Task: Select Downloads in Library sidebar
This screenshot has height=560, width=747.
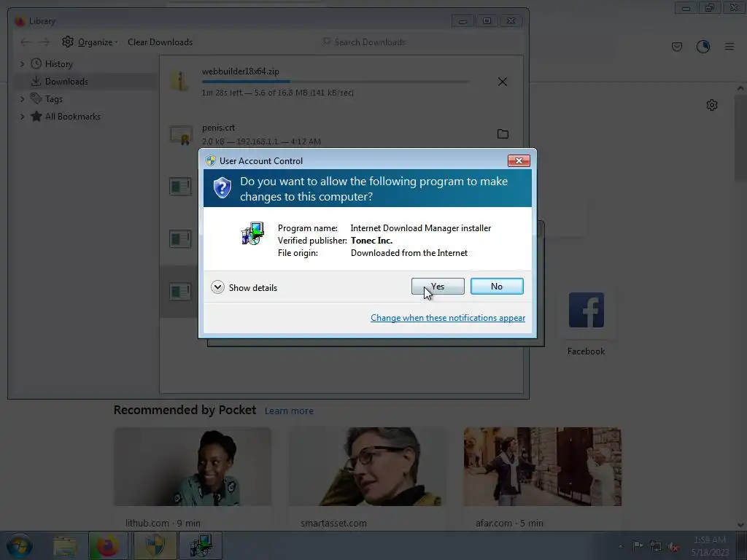Action: tap(66, 82)
